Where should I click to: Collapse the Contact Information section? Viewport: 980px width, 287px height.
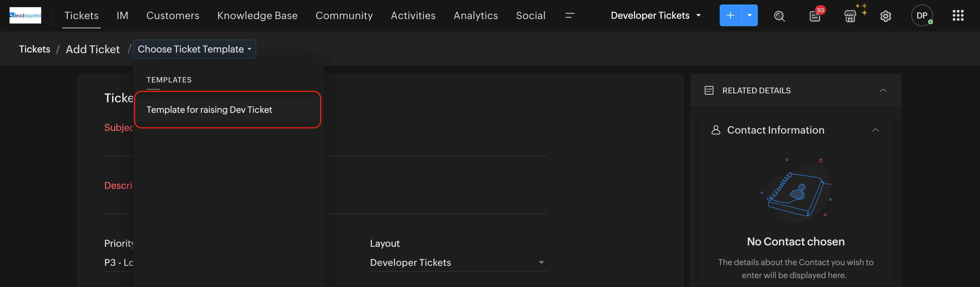[875, 130]
